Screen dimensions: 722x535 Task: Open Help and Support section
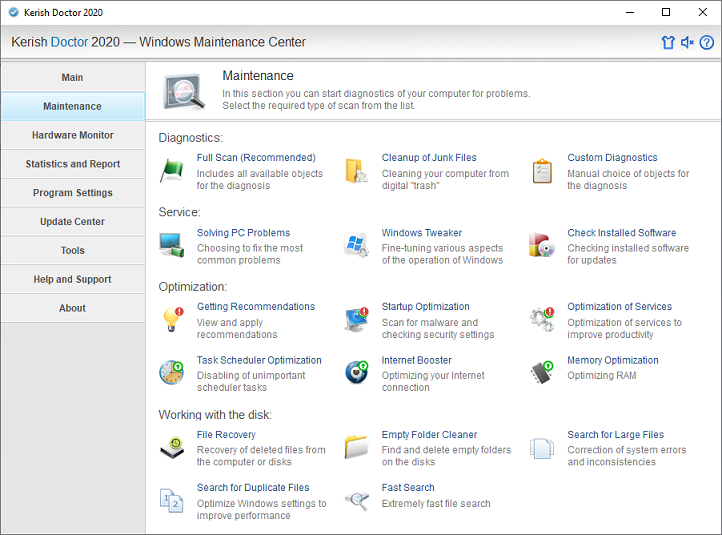[72, 279]
